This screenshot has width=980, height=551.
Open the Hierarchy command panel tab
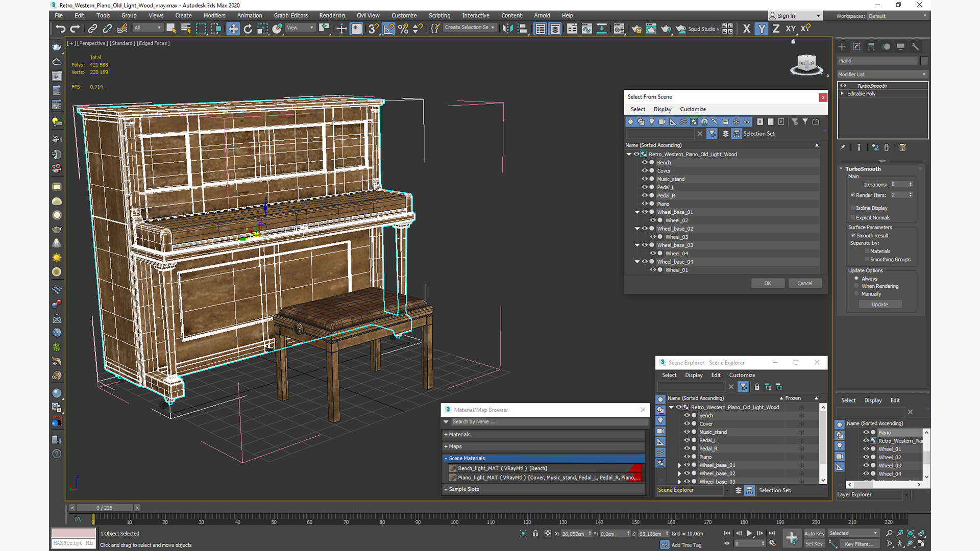(871, 46)
